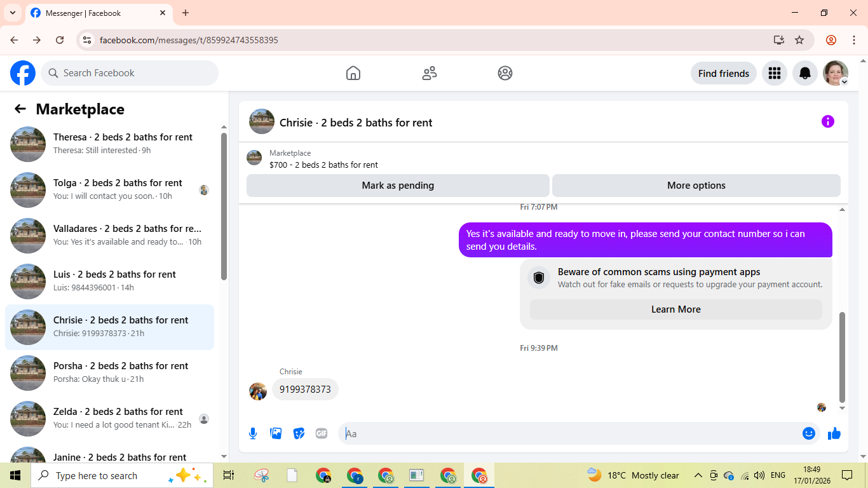868x488 pixels.
Task: Click the Facebook logo
Action: tap(23, 73)
